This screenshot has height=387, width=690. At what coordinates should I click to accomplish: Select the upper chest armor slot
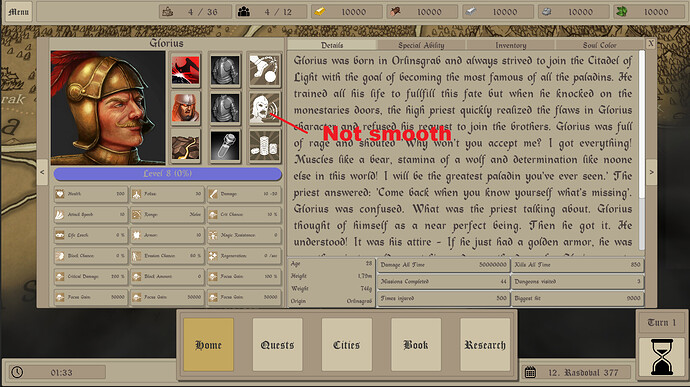[225, 70]
